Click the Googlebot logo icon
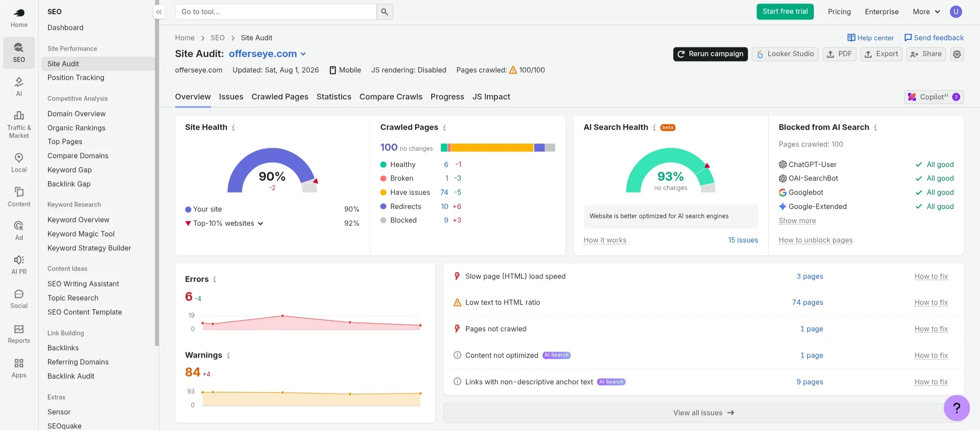980x435 pixels. point(783,193)
